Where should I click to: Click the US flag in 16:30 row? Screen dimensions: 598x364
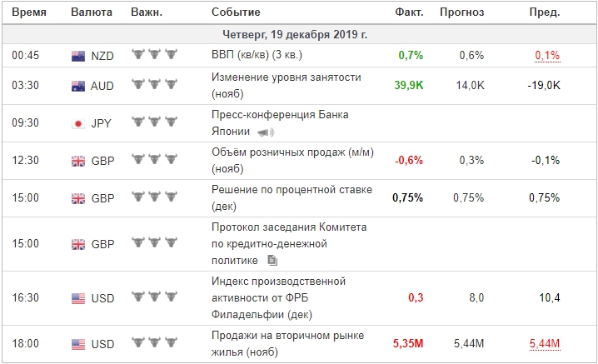[x=77, y=298]
